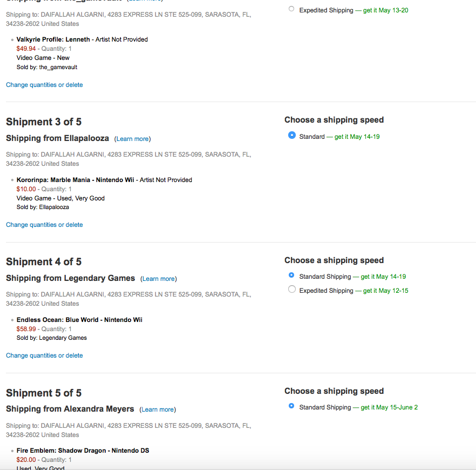This screenshot has width=476, height=470.
Task: Click the Shipment 5 of 5 heading
Action: 44,393
